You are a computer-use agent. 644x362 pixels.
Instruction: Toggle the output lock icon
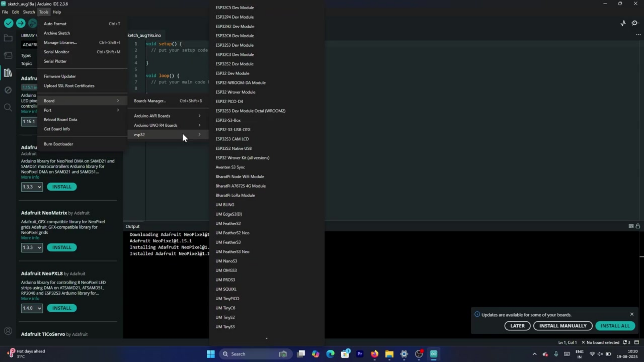pos(638,226)
